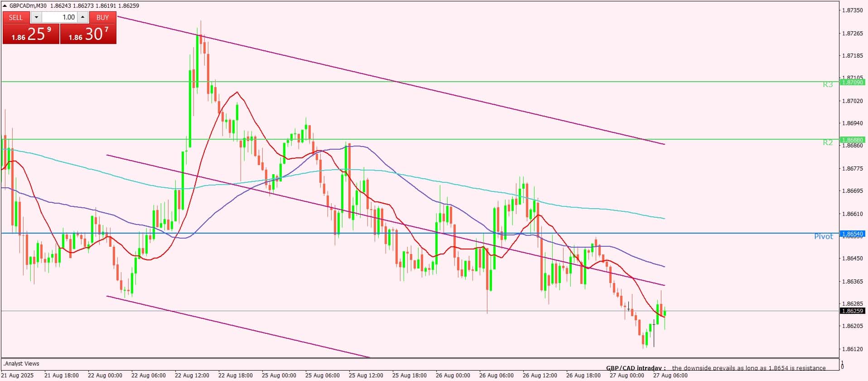Click the .Analyst Views indicator label
Image resolution: width=868 pixels, height=381 pixels.
click(x=21, y=363)
